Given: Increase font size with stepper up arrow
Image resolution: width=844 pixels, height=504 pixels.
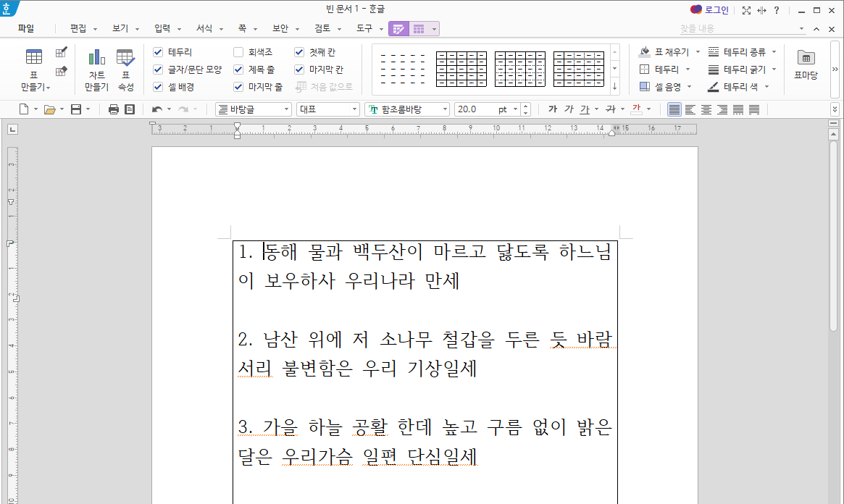Looking at the screenshot, I should click(526, 106).
